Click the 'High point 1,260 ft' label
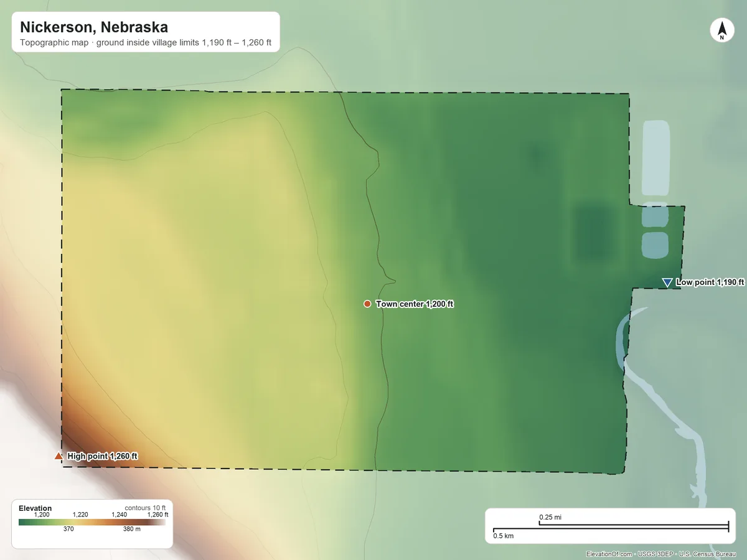747x560 pixels. pyautogui.click(x=103, y=456)
